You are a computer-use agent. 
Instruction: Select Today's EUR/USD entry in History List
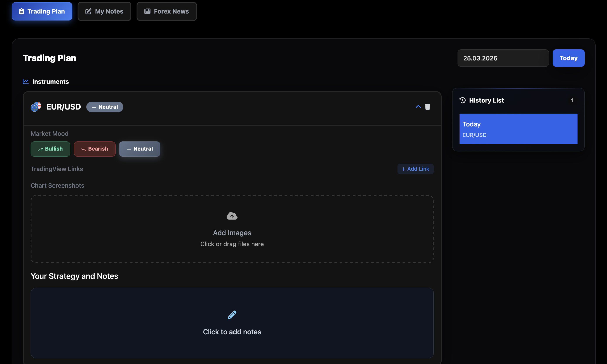518,129
